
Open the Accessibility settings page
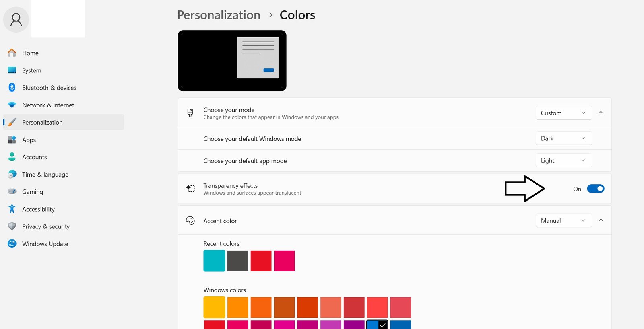[x=64, y=209]
